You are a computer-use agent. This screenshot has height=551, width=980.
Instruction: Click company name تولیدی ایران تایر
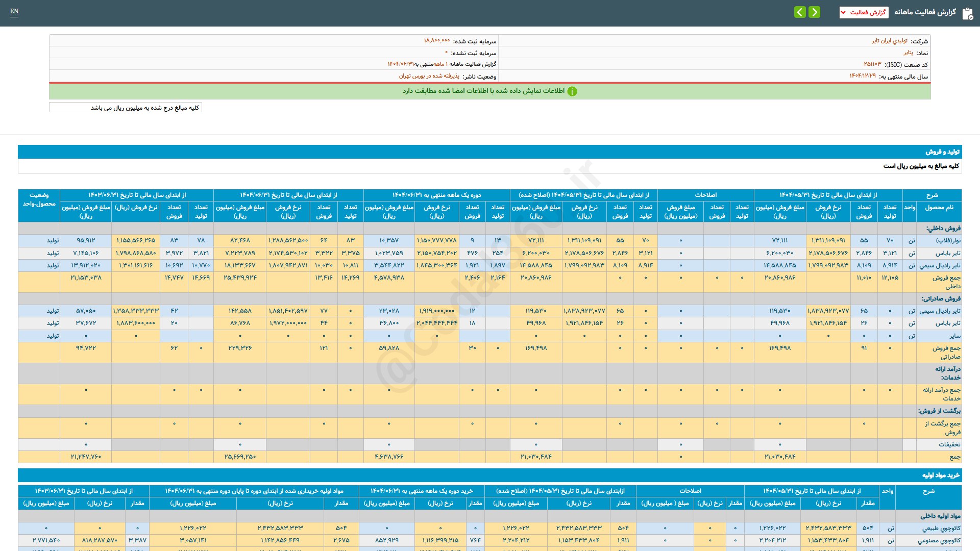[889, 41]
